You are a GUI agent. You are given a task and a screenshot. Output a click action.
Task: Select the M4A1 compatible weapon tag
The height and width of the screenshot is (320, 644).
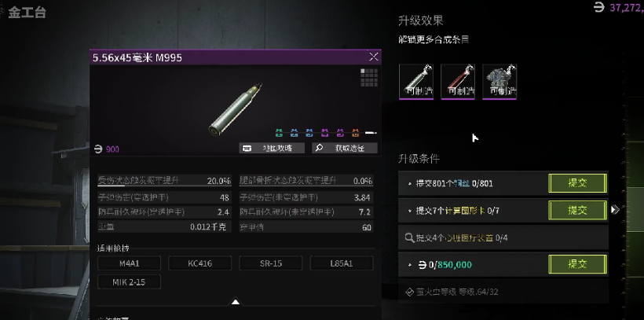(129, 263)
